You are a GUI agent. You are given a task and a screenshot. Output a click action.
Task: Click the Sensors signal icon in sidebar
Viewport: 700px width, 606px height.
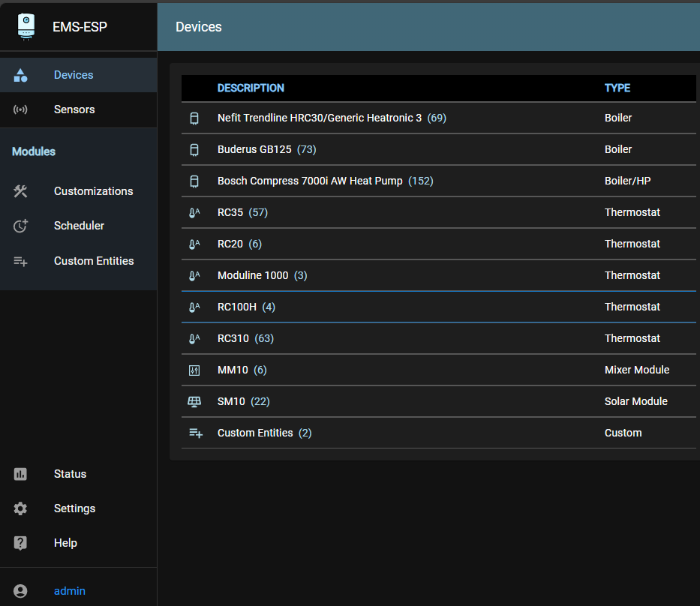point(20,109)
